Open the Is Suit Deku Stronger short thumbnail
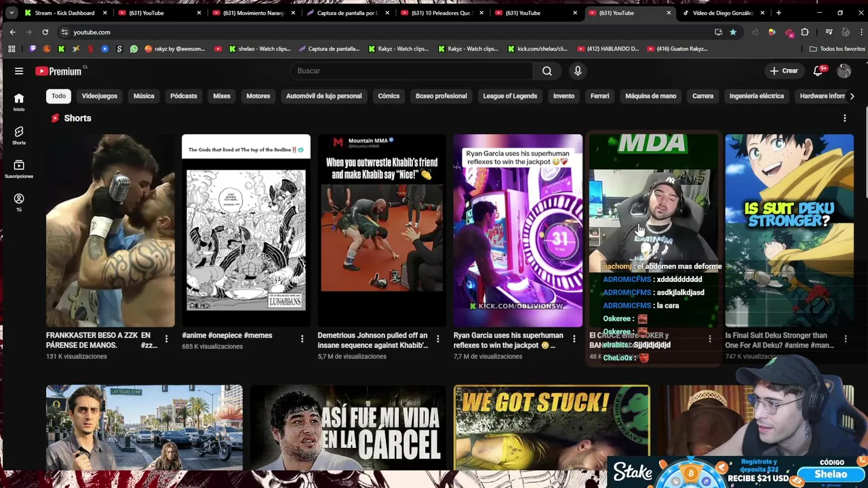Image resolution: width=868 pixels, height=488 pixels. point(789,230)
